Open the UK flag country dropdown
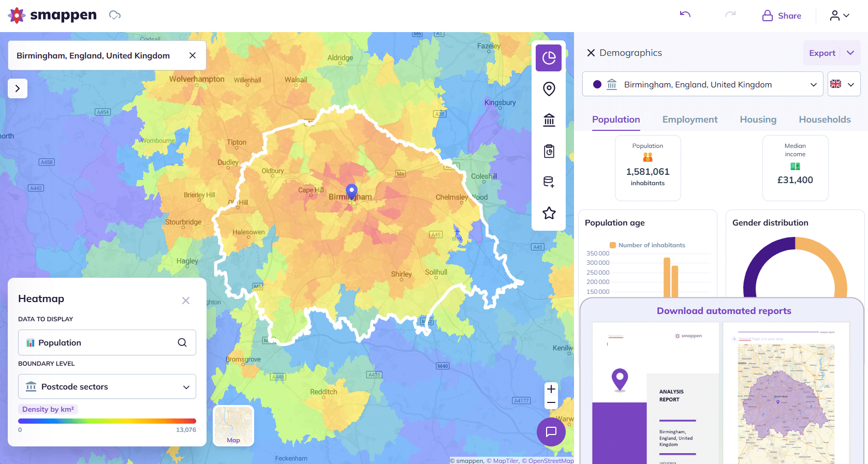This screenshot has height=464, width=868. 844,84
